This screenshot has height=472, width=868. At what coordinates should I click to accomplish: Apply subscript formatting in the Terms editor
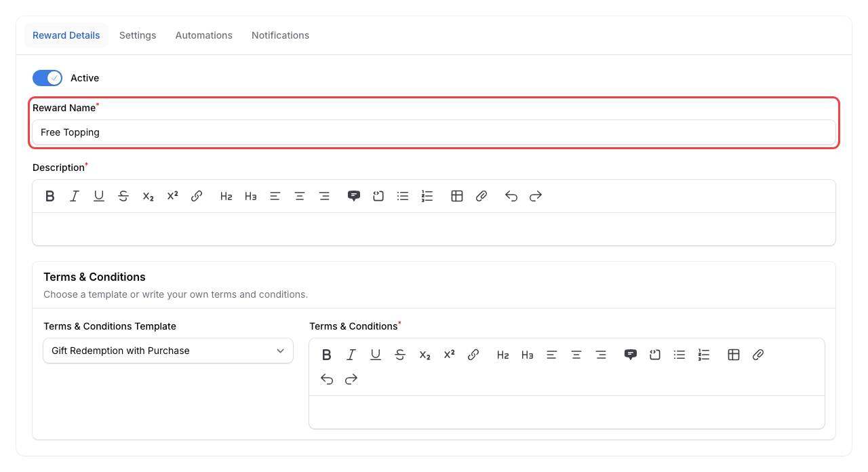tap(424, 354)
